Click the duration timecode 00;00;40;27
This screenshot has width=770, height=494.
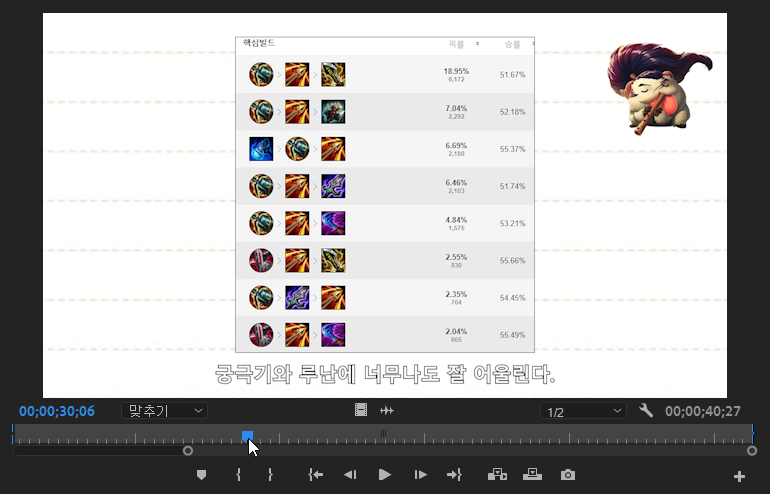pyautogui.click(x=703, y=411)
